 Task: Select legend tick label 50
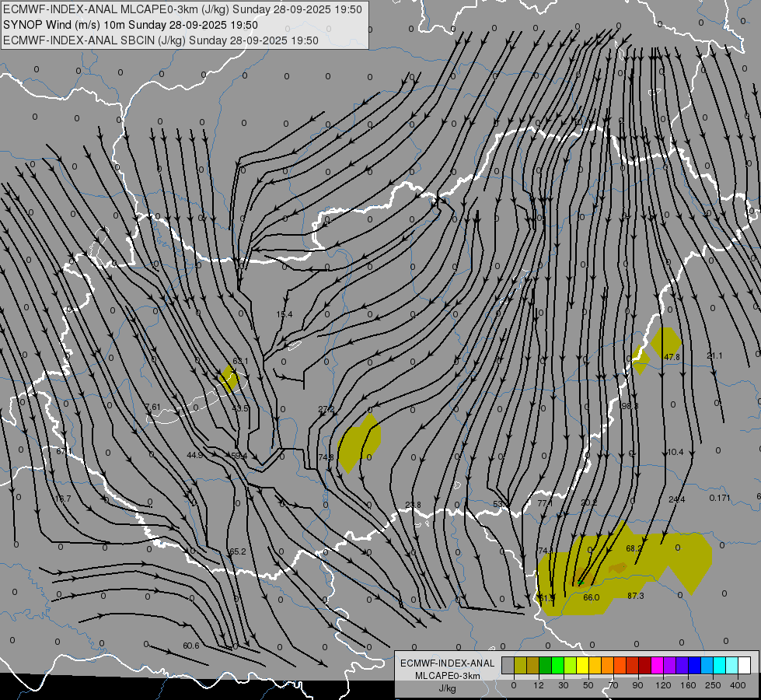(588, 685)
